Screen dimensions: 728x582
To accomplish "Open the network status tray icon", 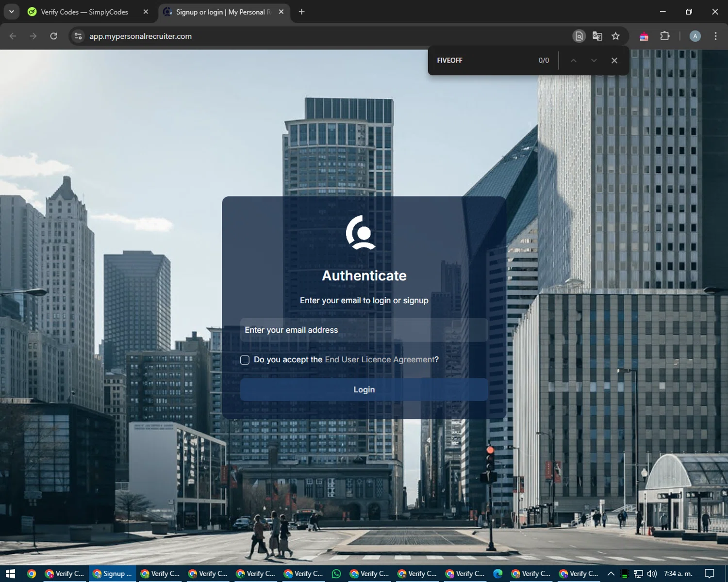I will point(638,574).
